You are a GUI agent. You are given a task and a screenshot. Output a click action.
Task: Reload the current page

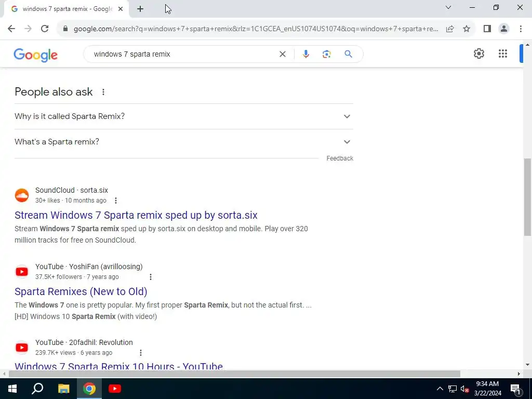pyautogui.click(x=45, y=29)
